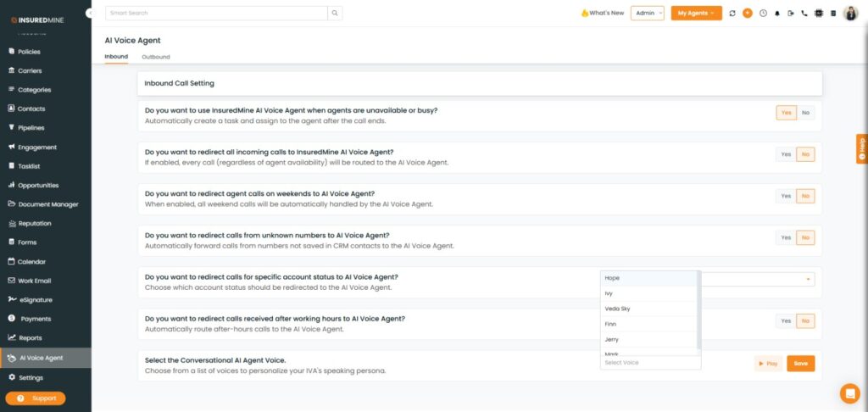This screenshot has height=412, width=868.
Task: Select No for agents unavailable or busy
Action: point(805,113)
